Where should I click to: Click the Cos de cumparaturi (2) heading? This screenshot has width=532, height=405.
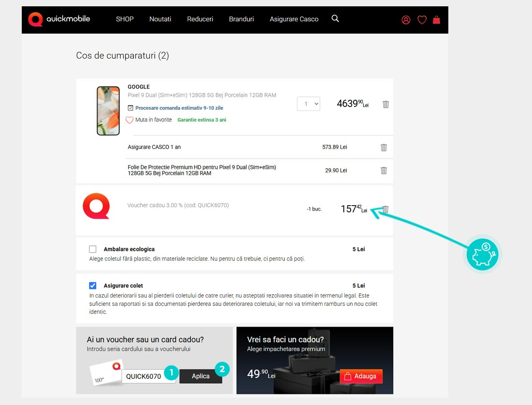(x=122, y=55)
